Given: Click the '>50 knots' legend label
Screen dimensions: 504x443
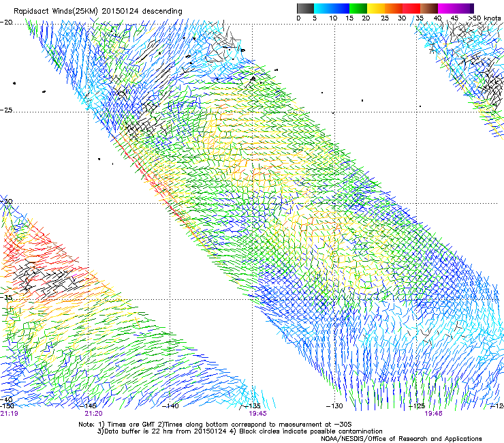Looking at the screenshot, I should [484, 18].
